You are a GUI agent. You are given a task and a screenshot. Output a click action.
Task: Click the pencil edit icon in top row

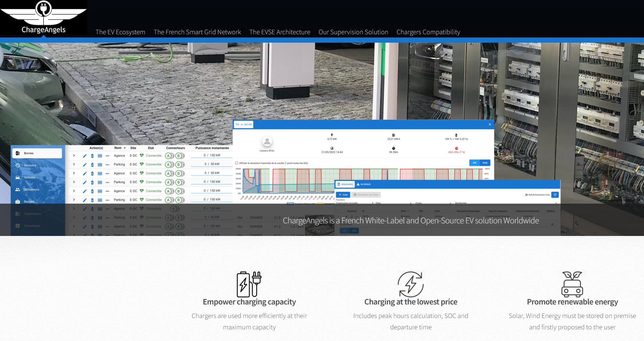tap(85, 156)
